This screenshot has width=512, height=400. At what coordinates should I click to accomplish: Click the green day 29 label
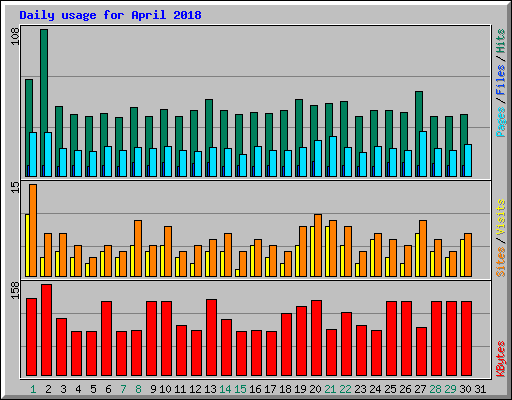tap(450, 389)
